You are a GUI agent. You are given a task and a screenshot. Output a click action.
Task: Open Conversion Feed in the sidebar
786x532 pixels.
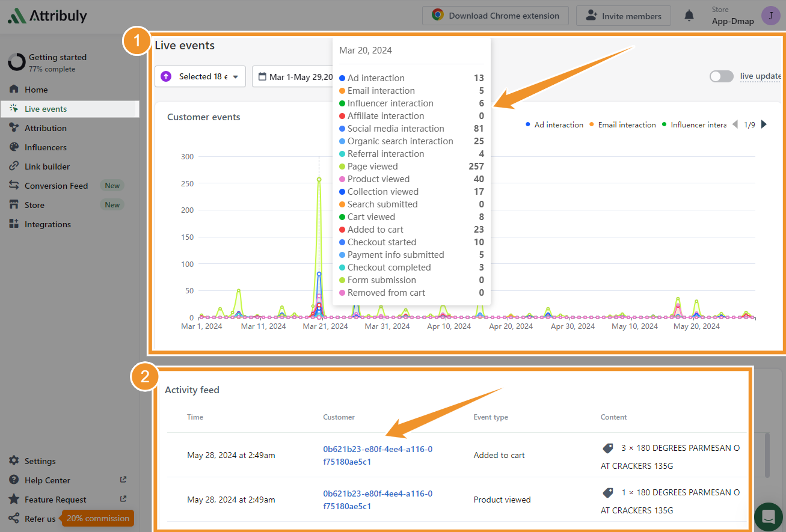tap(56, 186)
